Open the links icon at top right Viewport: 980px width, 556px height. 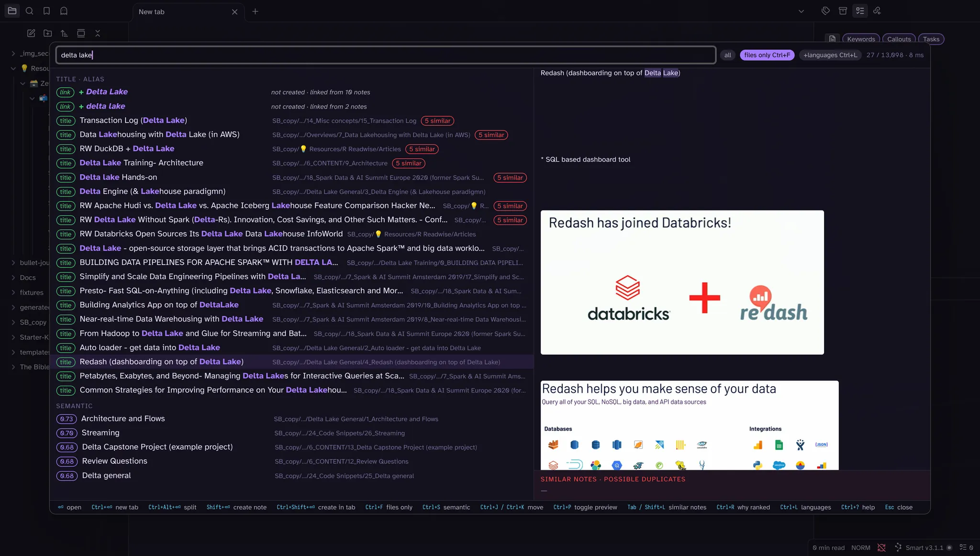[x=877, y=11]
